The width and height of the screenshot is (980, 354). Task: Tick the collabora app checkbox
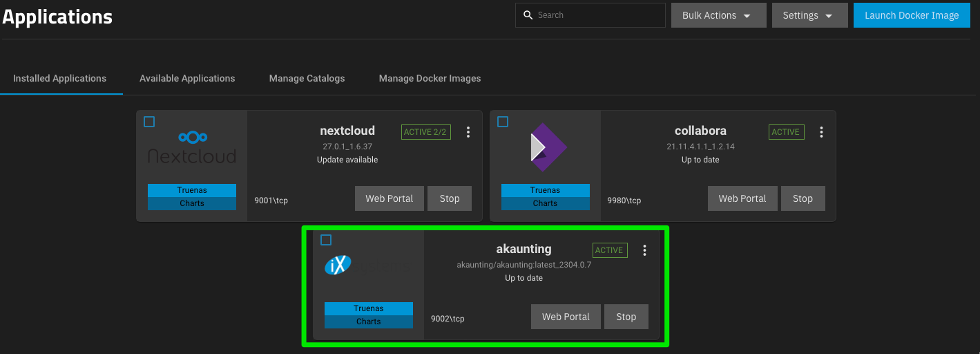coord(503,122)
